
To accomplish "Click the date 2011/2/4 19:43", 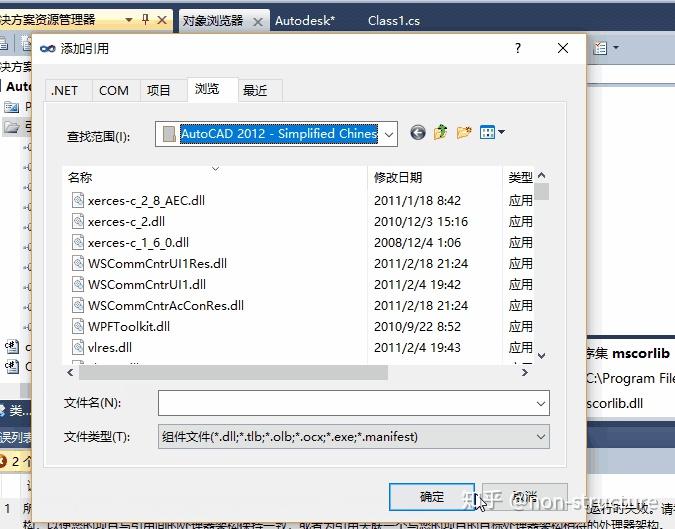I will pos(417,347).
